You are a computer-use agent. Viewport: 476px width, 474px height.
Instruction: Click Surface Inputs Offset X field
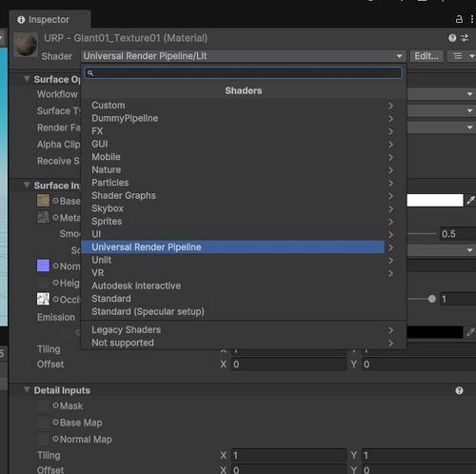point(289,365)
